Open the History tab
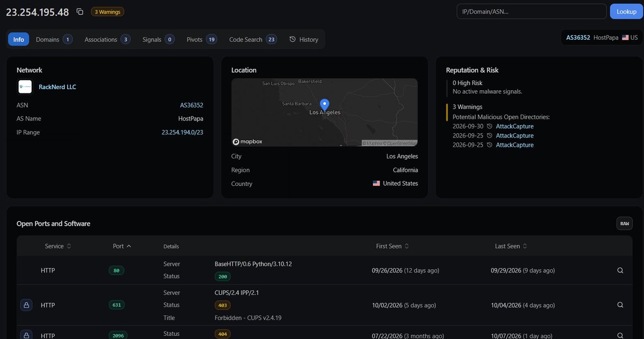The height and width of the screenshot is (339, 644). 304,39
